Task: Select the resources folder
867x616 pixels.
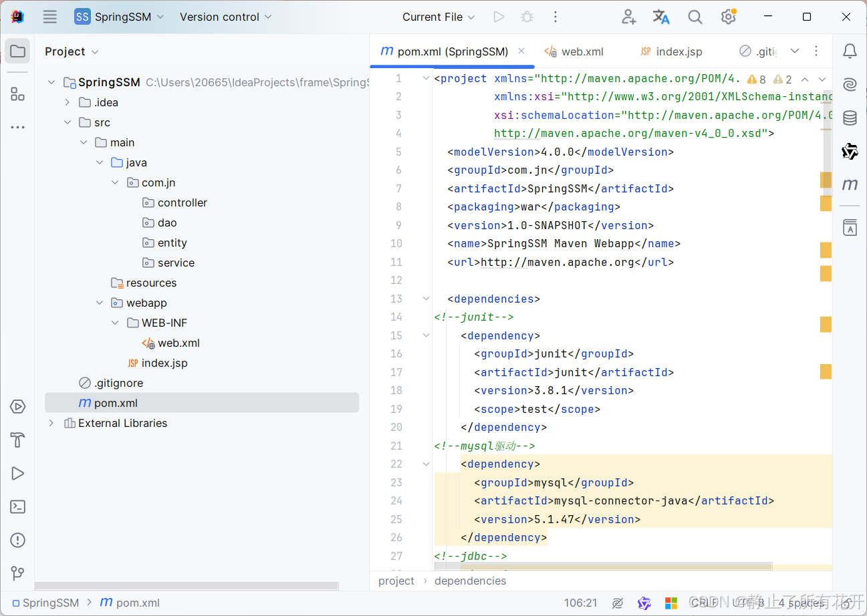Action: click(144, 283)
